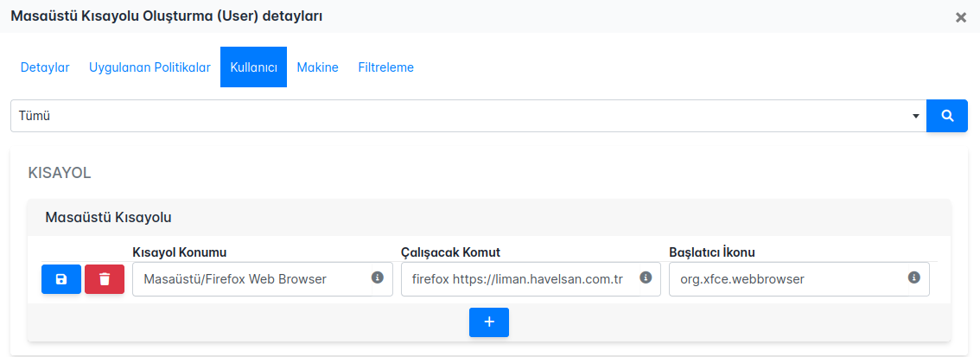Close the shortcut details dialog
The image size is (980, 357).
coord(961,17)
